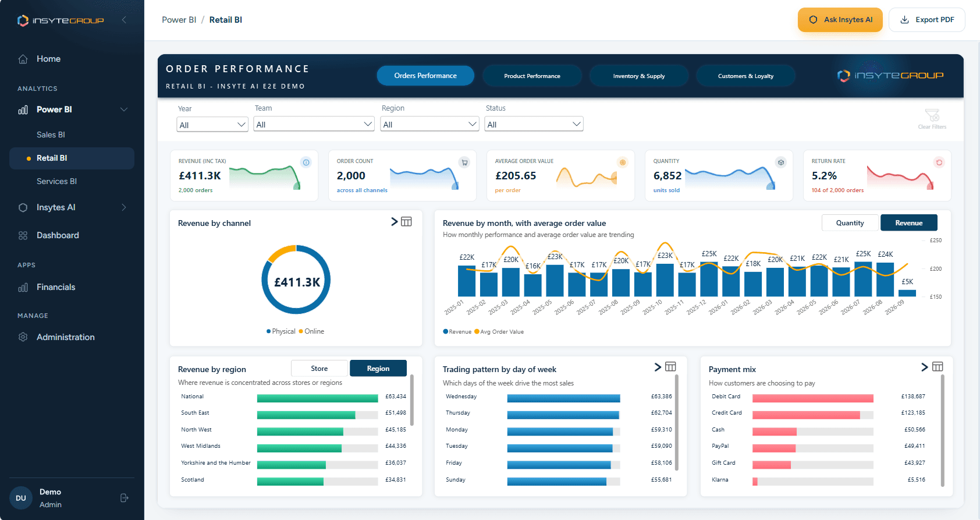Image resolution: width=980 pixels, height=520 pixels.
Task: Click the icon on Return Rate card
Action: pyautogui.click(x=939, y=162)
